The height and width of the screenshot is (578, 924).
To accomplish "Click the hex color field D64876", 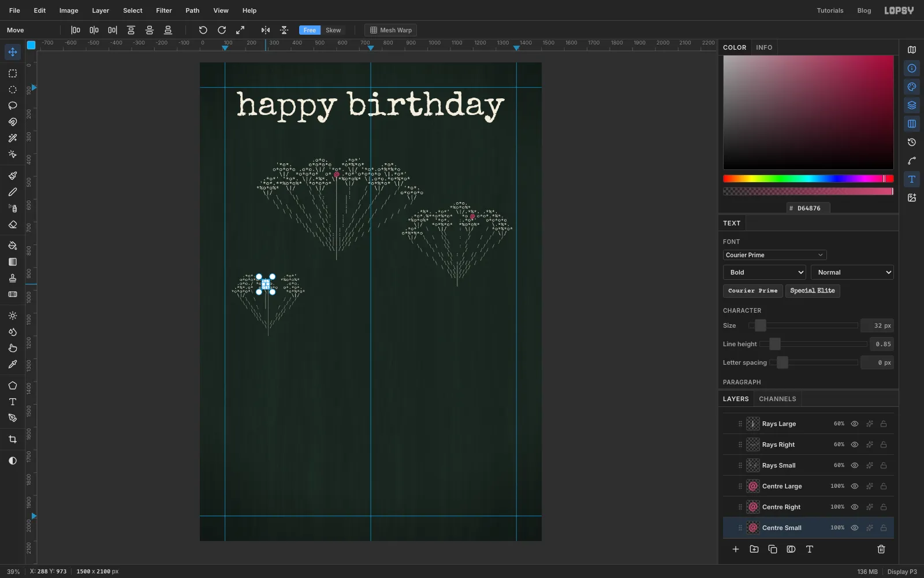I will (x=808, y=208).
